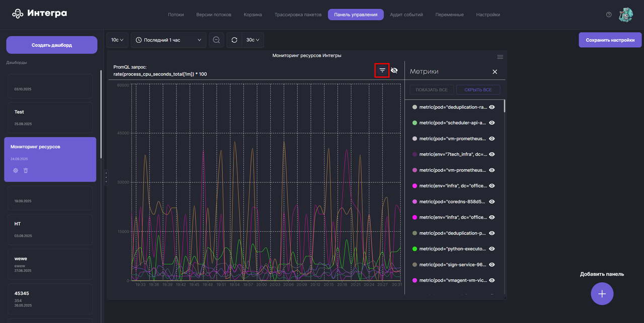644x323 pixels.
Task: Open the Версии потоков tab
Action: [214, 15]
